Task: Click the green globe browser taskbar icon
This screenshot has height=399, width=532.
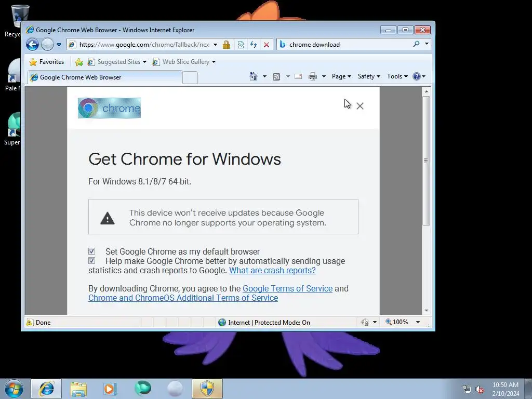Action: point(143,389)
